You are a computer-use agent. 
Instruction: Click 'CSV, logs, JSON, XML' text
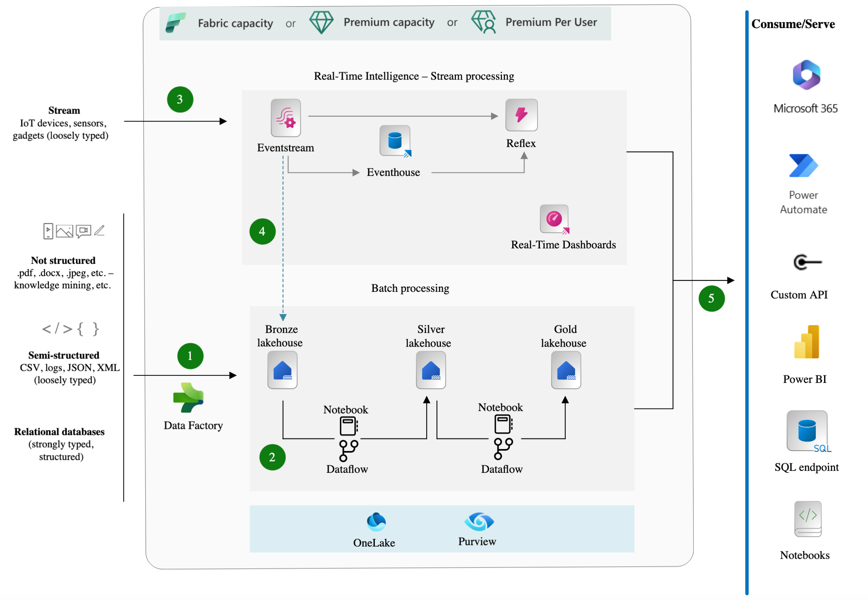click(70, 368)
